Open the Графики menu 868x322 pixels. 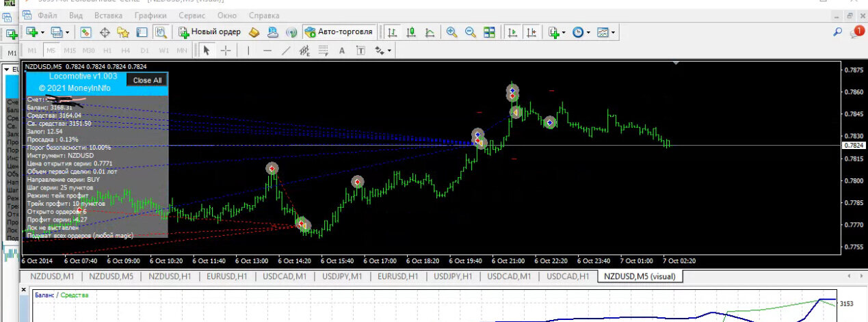pyautogui.click(x=150, y=14)
